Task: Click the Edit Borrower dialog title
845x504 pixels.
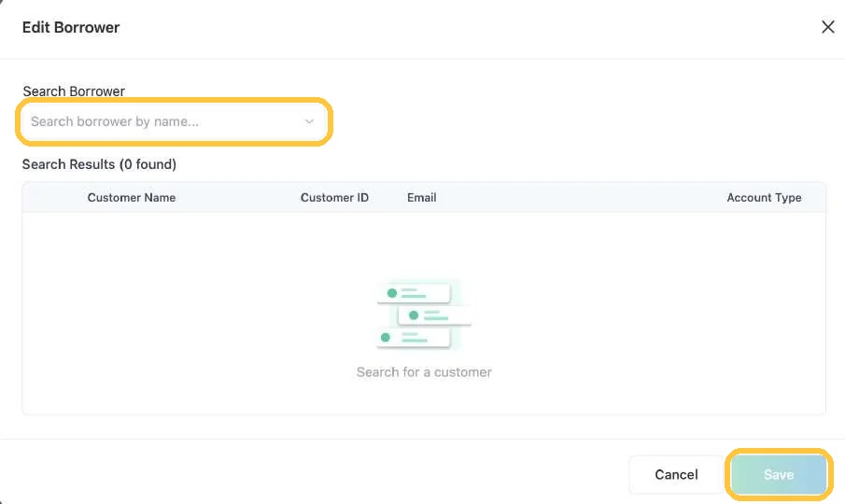Action: click(x=71, y=27)
